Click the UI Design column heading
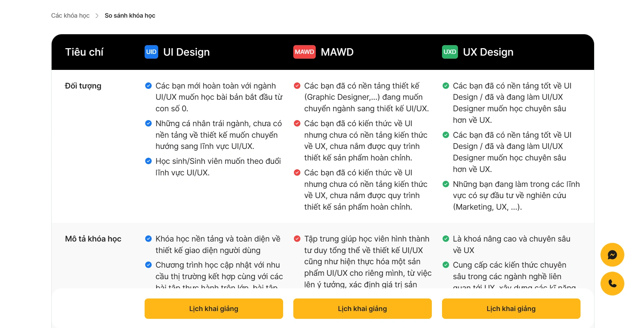 (186, 52)
